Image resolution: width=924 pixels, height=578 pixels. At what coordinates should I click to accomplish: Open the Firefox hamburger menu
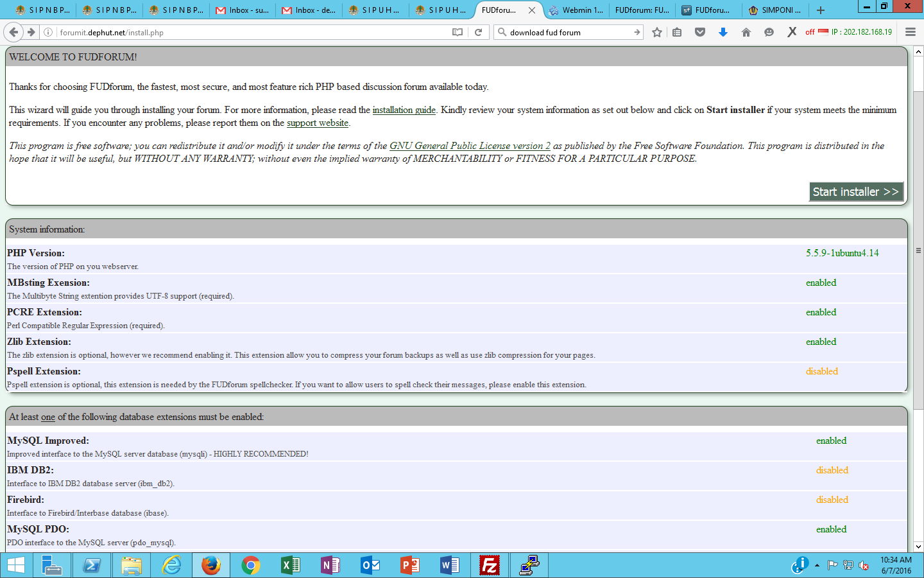pos(910,32)
